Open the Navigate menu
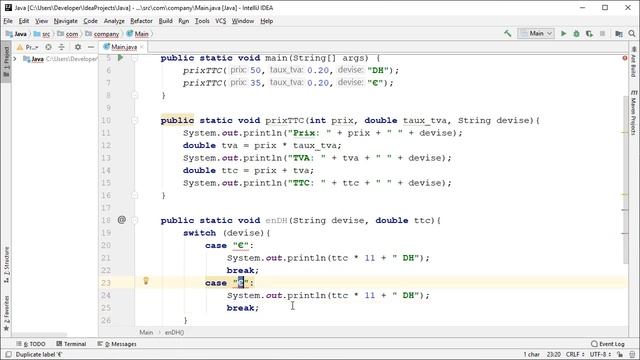Screen dimensions: 640x360 (x=65, y=21)
